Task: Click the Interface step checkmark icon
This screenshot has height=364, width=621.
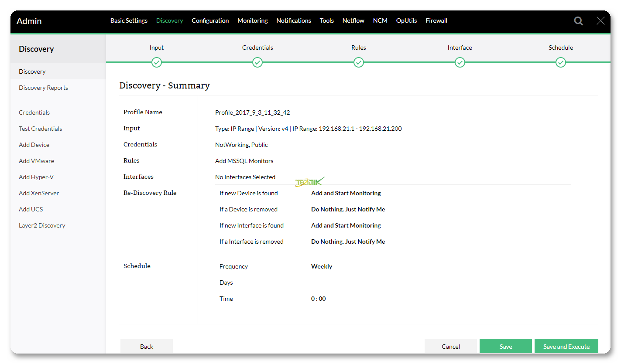Action: pos(460,63)
